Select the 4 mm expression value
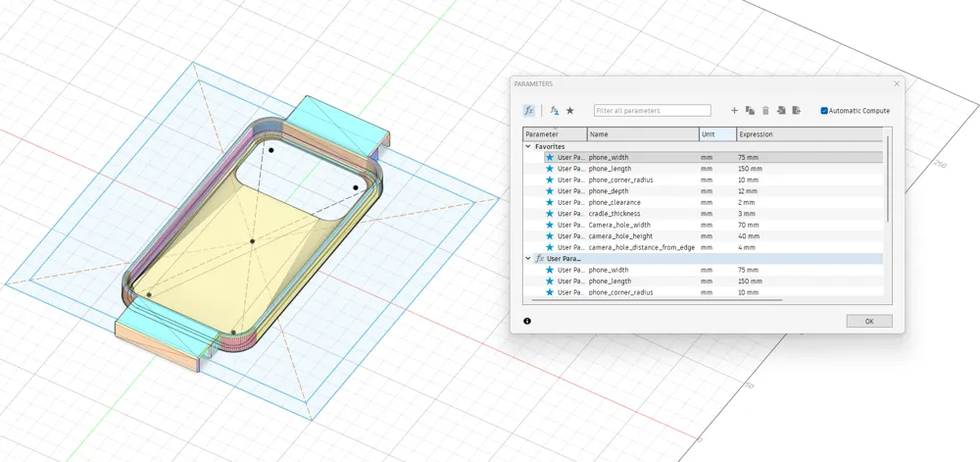Screen dimensions: 980x462 coord(746,247)
